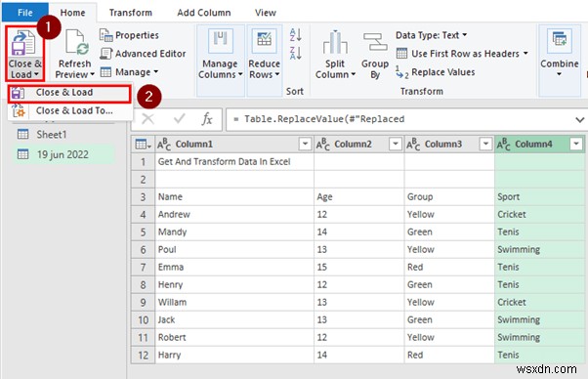Cancel formula edit with X icon
588x379 pixels.
click(x=147, y=119)
